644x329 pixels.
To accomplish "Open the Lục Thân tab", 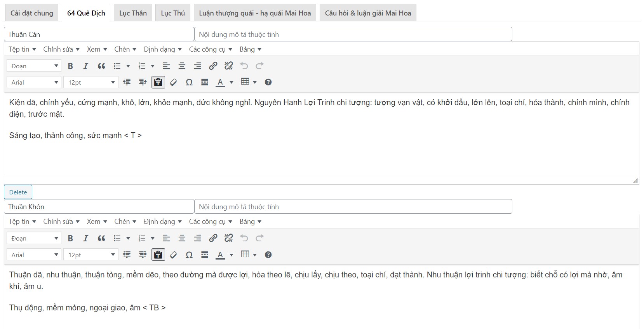I will (x=133, y=13).
